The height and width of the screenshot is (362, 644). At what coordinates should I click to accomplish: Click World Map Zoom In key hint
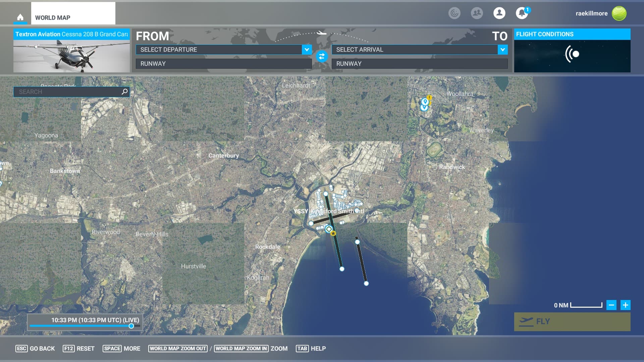241,349
